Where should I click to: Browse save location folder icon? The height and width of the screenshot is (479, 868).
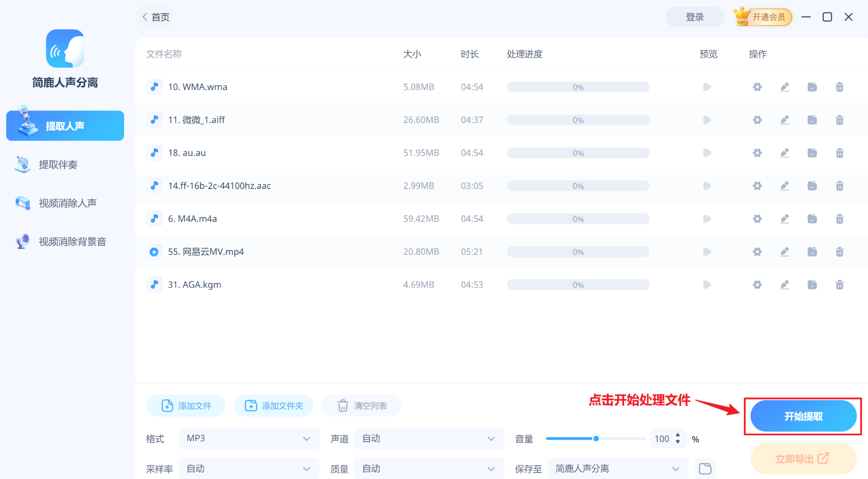[705, 469]
